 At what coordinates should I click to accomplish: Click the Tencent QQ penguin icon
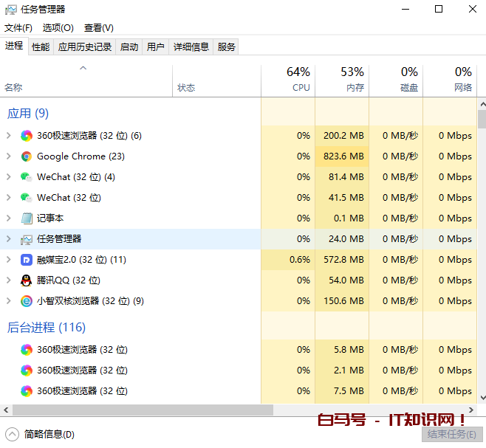[27, 280]
